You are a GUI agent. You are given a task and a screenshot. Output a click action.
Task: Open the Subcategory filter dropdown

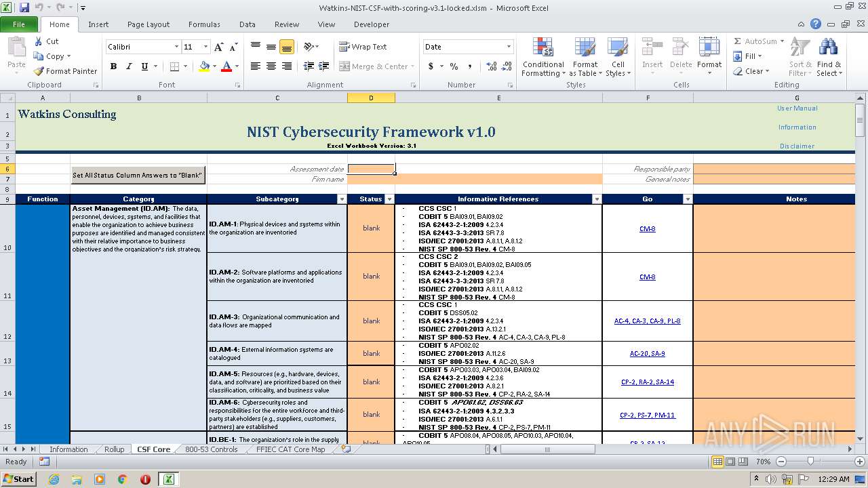point(341,199)
